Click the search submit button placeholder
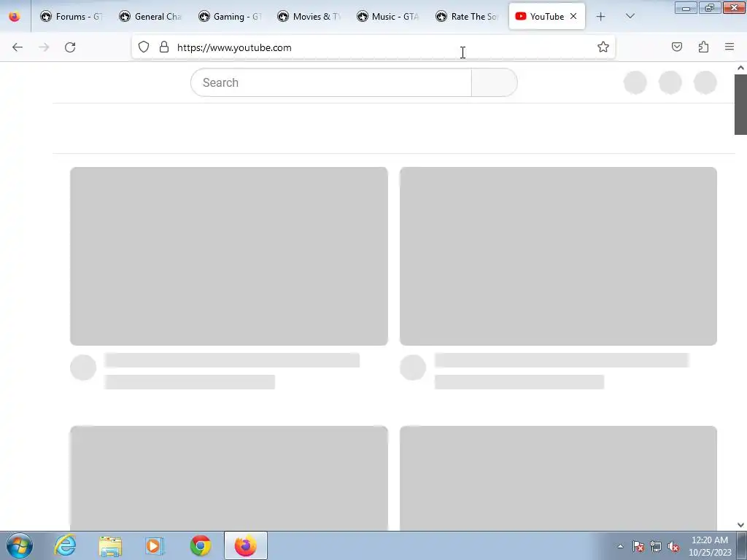747x560 pixels. tap(495, 82)
